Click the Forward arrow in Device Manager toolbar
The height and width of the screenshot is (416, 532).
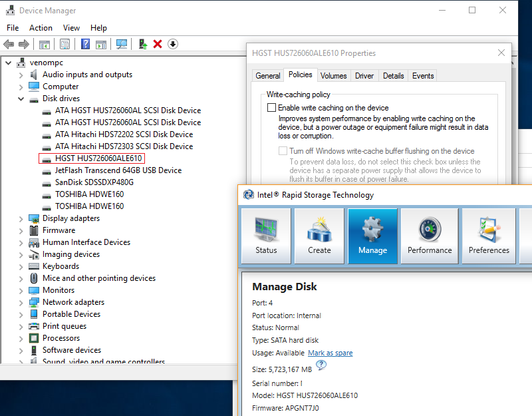(24, 44)
